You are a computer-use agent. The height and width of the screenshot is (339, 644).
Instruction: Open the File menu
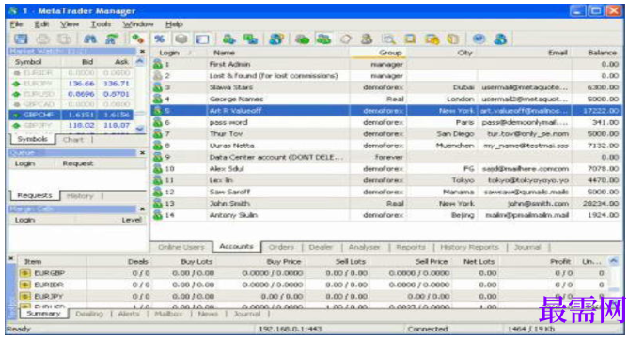click(16, 24)
